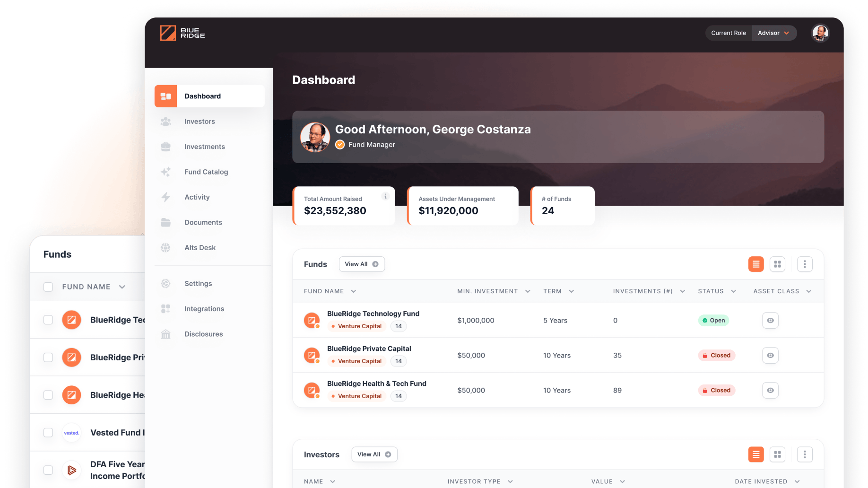Open Investors in the sidebar

pos(200,122)
